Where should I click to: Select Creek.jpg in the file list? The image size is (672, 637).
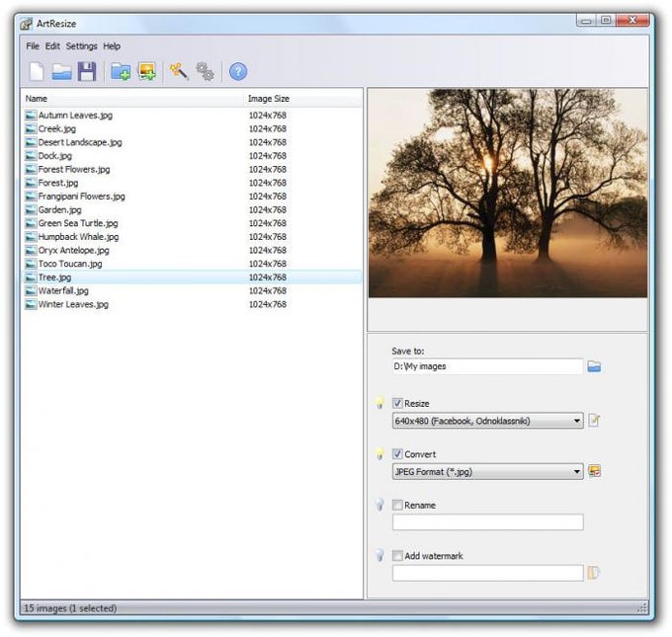pos(192,129)
